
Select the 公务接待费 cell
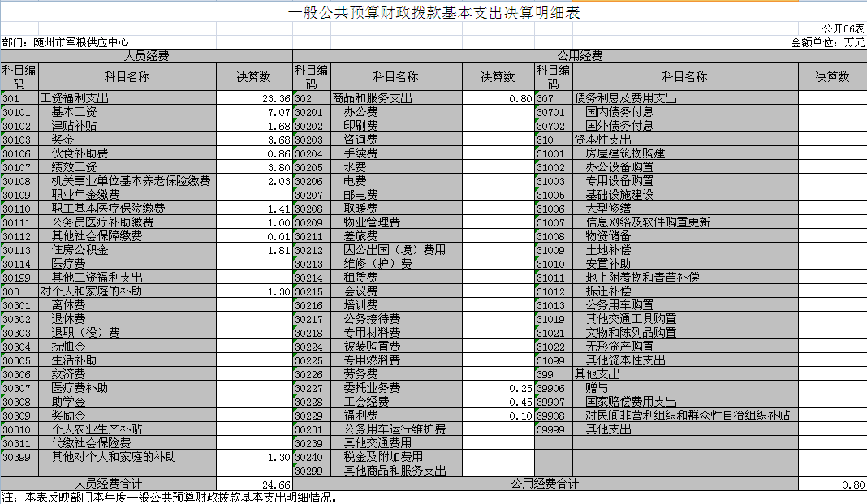(396, 320)
